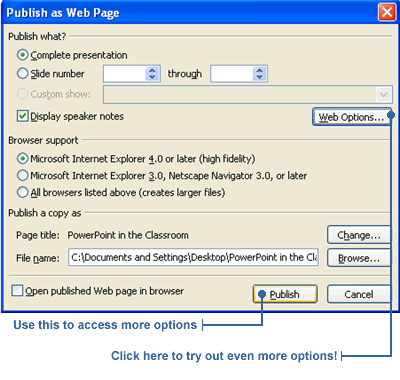Viewport: 400px width, 380px height.
Task: Click the 'through' ending slide field
Action: [232, 74]
